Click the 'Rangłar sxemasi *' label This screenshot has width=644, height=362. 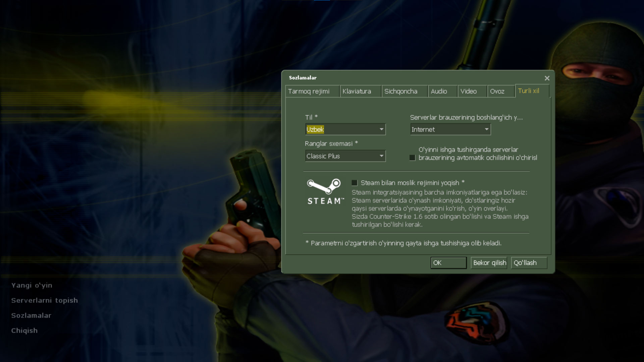331,143
